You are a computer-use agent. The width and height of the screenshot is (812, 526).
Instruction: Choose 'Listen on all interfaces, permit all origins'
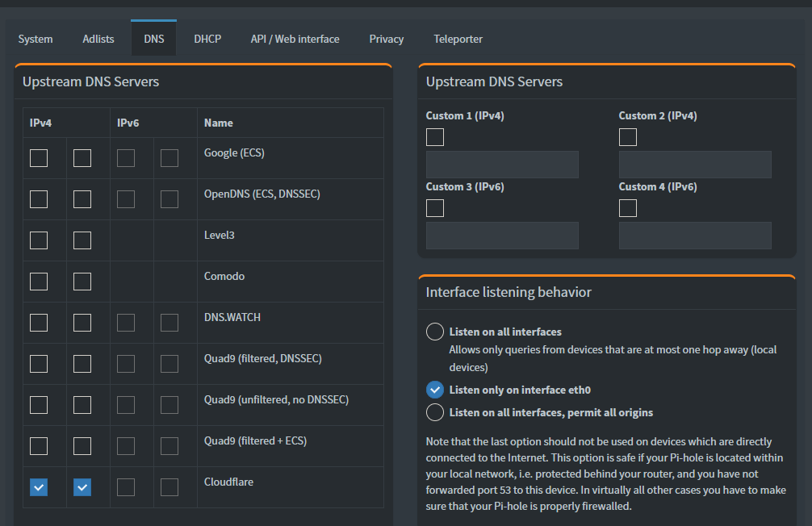tap(435, 412)
